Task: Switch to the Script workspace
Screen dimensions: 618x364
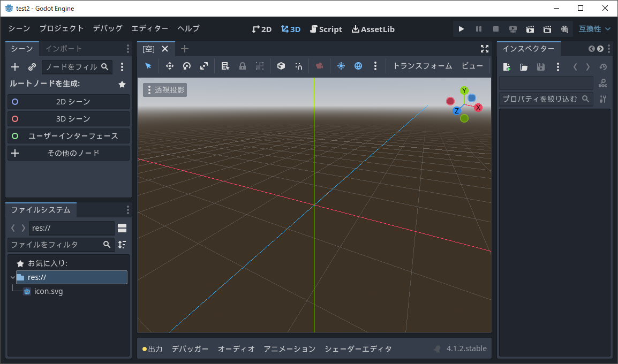Action: tap(326, 29)
